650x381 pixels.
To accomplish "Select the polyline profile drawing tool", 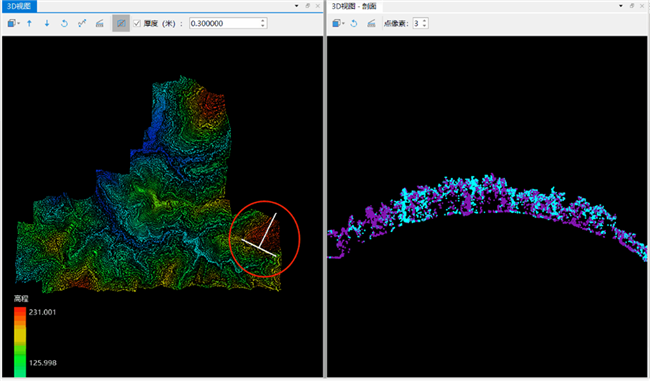I will click(82, 24).
